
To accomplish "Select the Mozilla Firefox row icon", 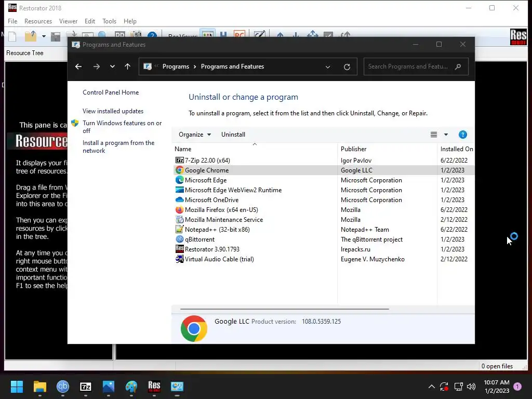I will pos(179,210).
